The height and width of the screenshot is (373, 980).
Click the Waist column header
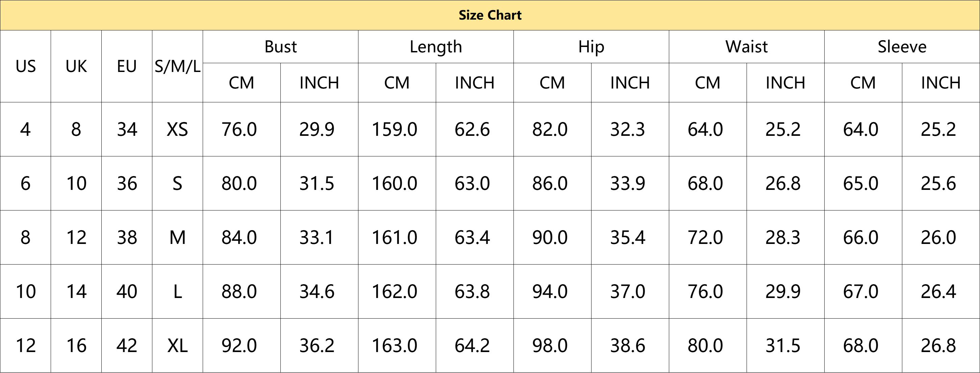747,47
